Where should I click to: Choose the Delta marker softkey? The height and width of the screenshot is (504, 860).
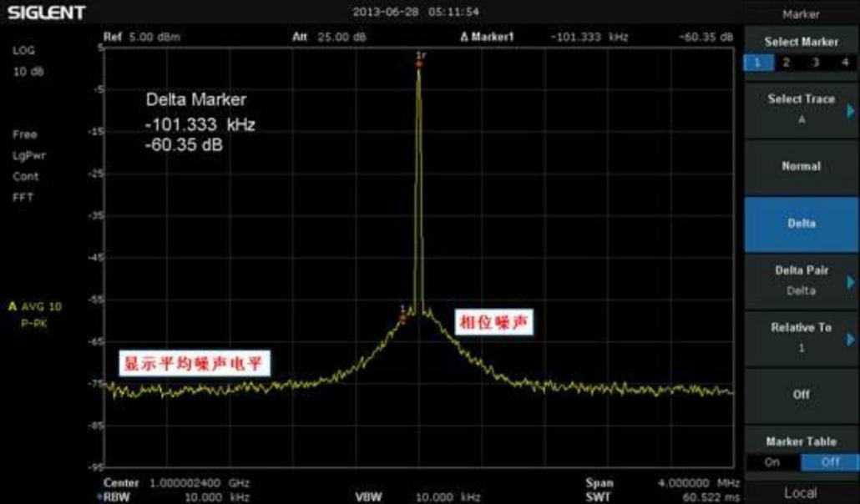pyautogui.click(x=802, y=224)
